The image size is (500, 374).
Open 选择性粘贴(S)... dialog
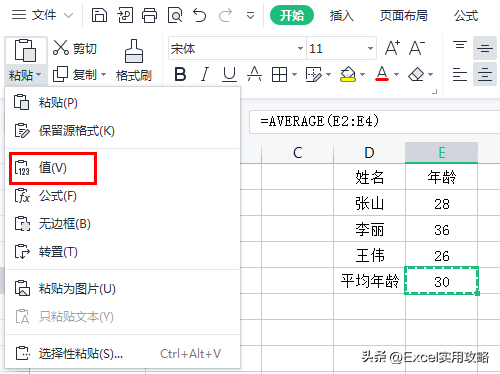[x=123, y=353]
